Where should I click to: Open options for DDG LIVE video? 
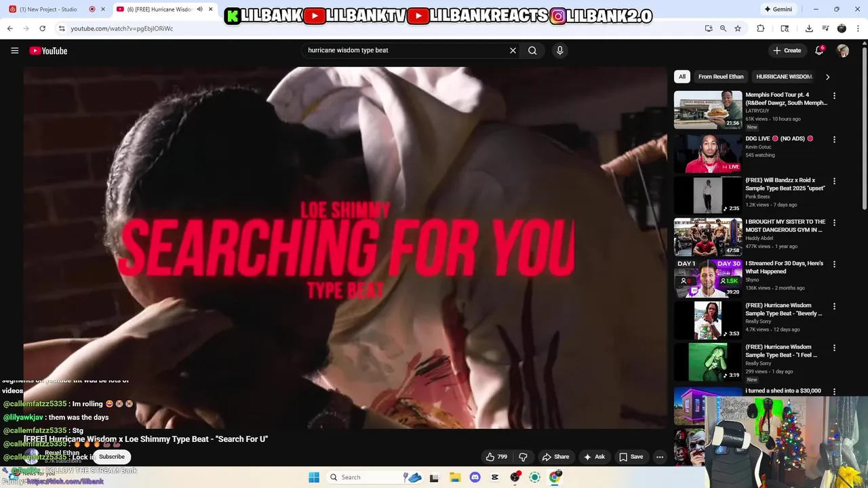pyautogui.click(x=834, y=140)
